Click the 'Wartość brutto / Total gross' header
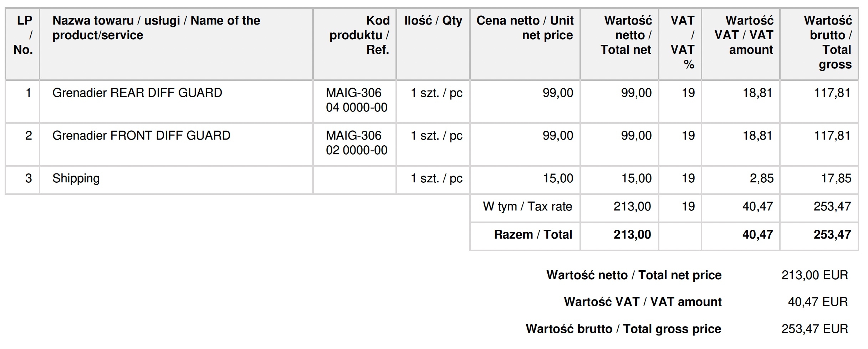The height and width of the screenshot is (349, 868). [828, 42]
